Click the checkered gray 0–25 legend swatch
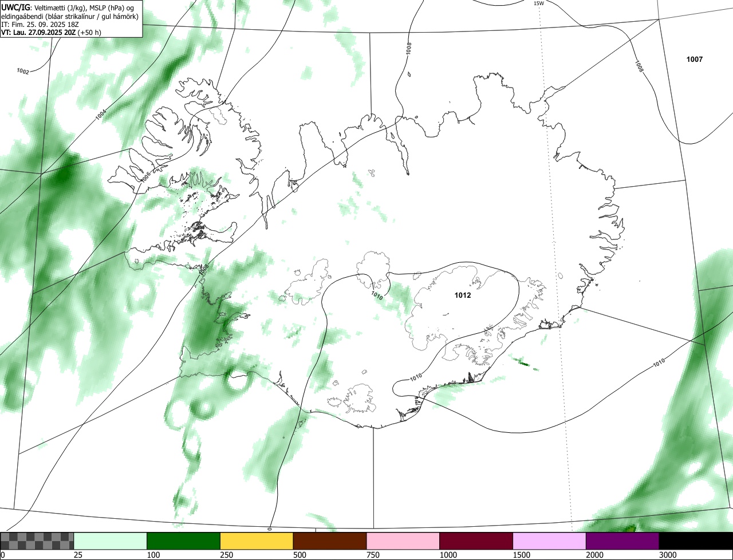This screenshot has width=733, height=560. pos(37,541)
